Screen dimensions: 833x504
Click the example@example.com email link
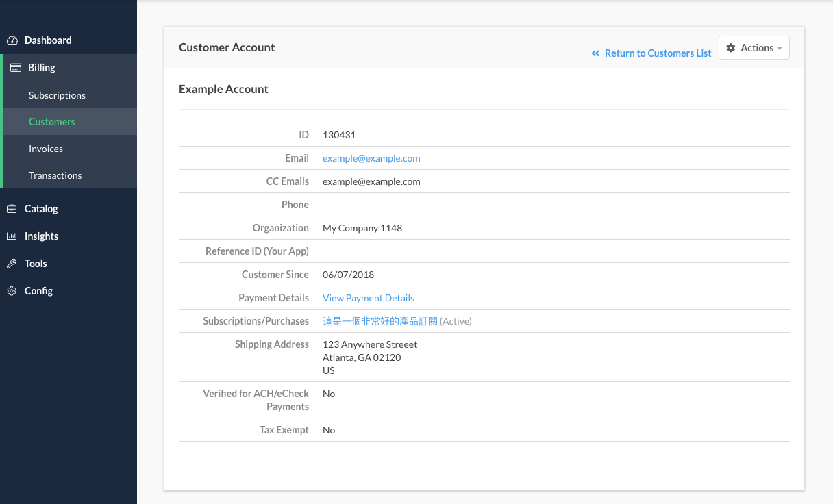(x=371, y=158)
